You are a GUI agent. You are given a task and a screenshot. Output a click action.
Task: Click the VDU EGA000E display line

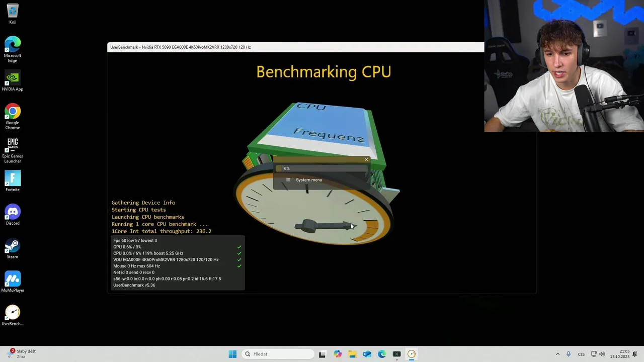[166, 260]
